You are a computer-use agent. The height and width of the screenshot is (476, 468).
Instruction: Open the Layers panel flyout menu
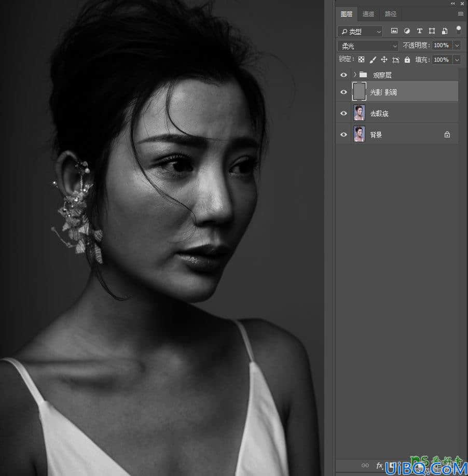coord(460,13)
